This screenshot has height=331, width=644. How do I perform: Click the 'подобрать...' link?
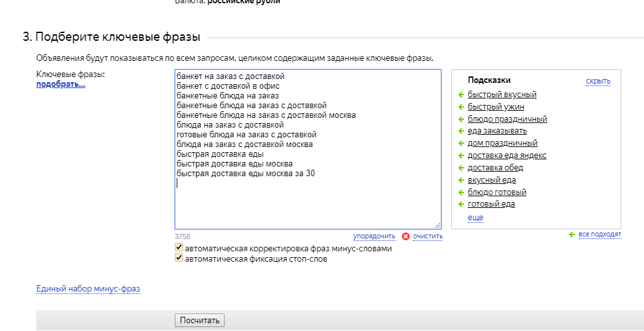[61, 84]
